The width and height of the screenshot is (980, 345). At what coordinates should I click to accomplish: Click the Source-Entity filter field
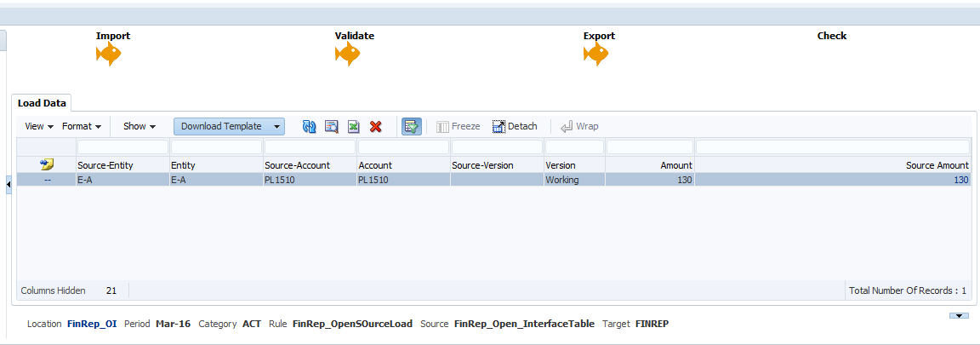(122, 147)
